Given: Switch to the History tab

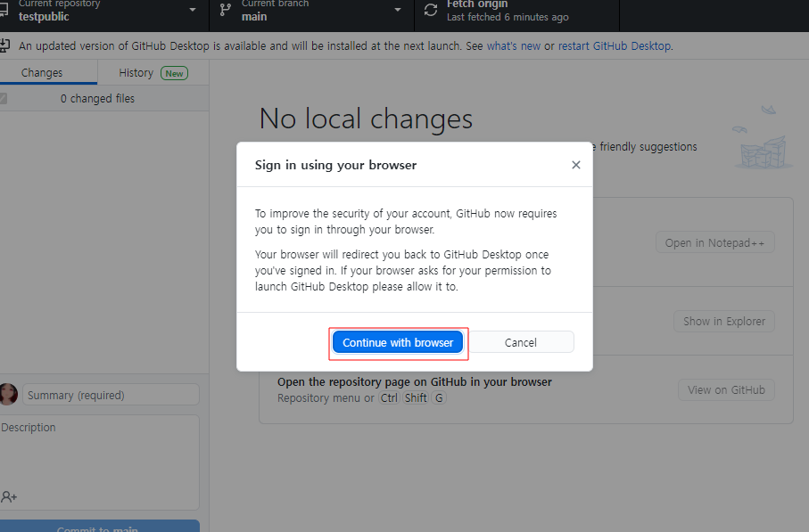Looking at the screenshot, I should pyautogui.click(x=153, y=73).
